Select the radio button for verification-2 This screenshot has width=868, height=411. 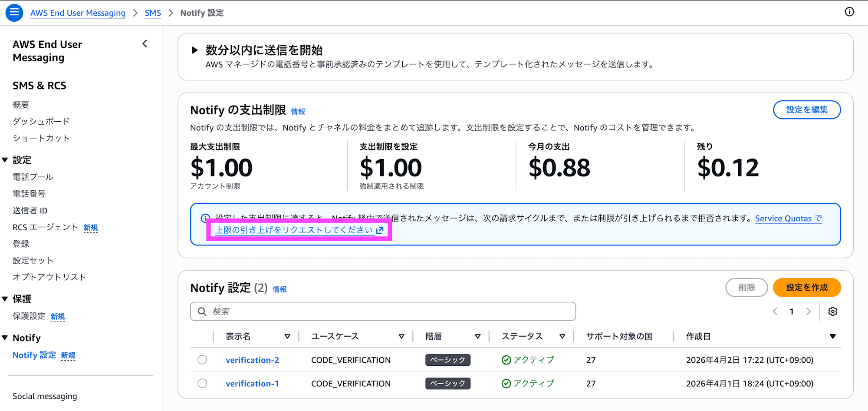point(202,360)
